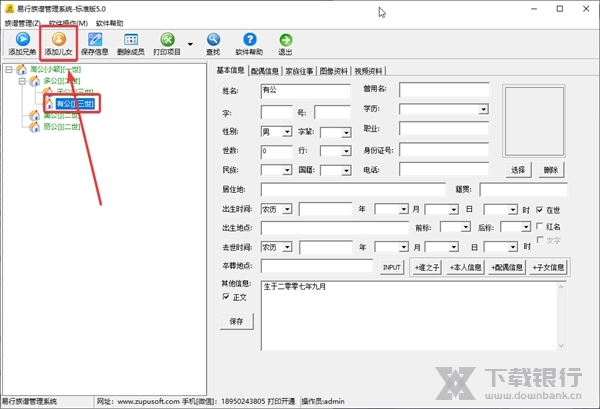Click house icon beside selected 有公 node
The height and width of the screenshot is (409, 600).
pos(49,103)
